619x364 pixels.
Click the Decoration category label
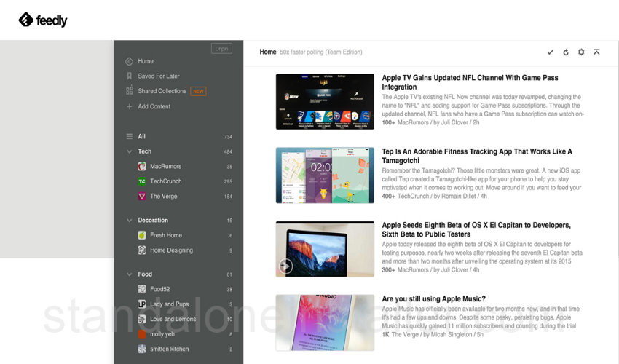tap(153, 221)
